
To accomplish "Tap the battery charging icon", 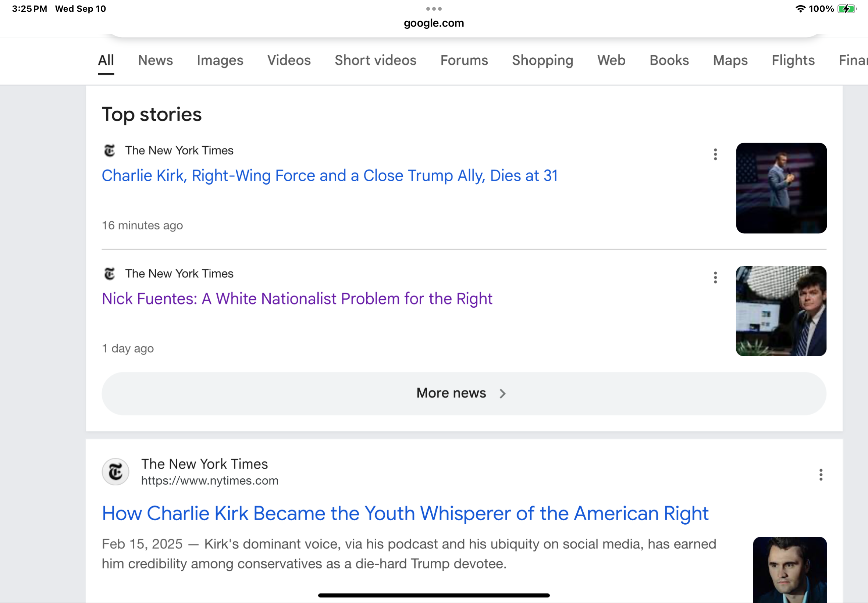I will (847, 9).
